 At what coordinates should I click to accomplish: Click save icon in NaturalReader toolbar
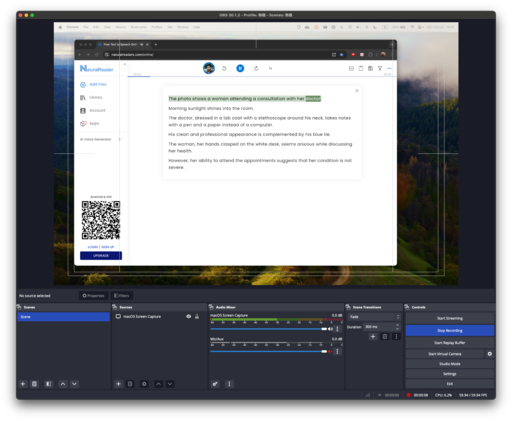(370, 68)
